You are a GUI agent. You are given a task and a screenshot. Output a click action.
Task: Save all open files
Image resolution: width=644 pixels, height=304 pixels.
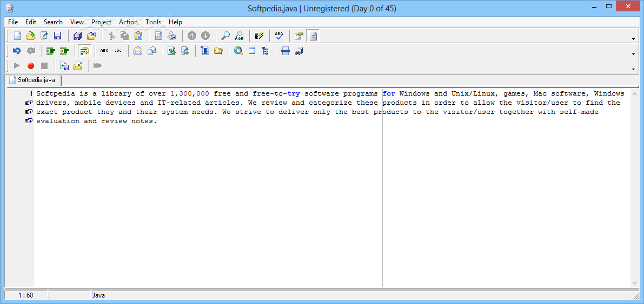78,36
